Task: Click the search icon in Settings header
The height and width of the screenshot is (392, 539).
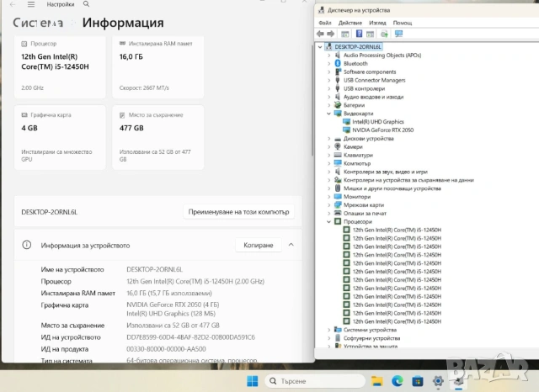Action: tap(86, 4)
